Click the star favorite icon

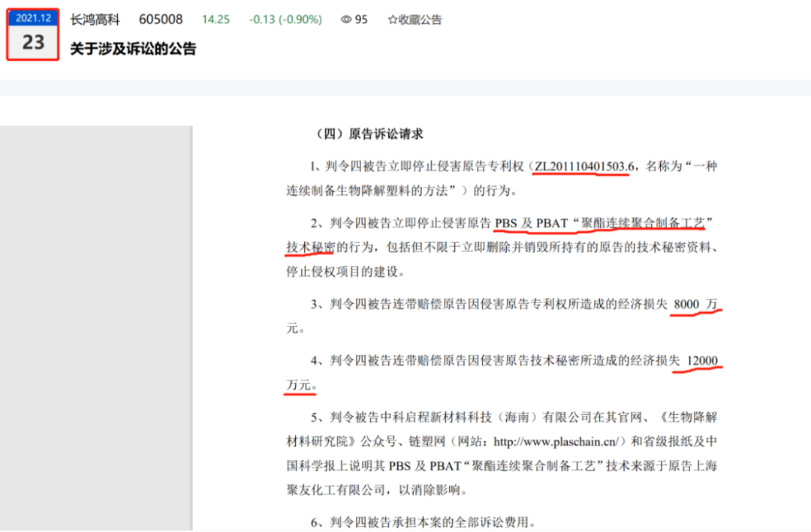pyautogui.click(x=393, y=20)
